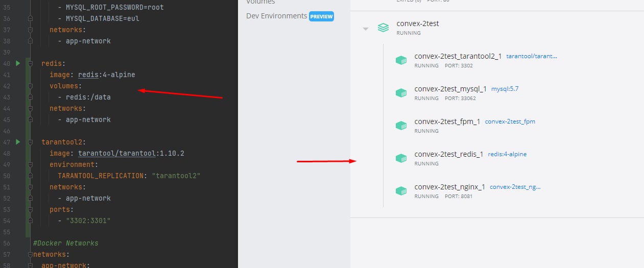Select container convex-2test_redis_1
The width and height of the screenshot is (644, 268).
(x=449, y=154)
